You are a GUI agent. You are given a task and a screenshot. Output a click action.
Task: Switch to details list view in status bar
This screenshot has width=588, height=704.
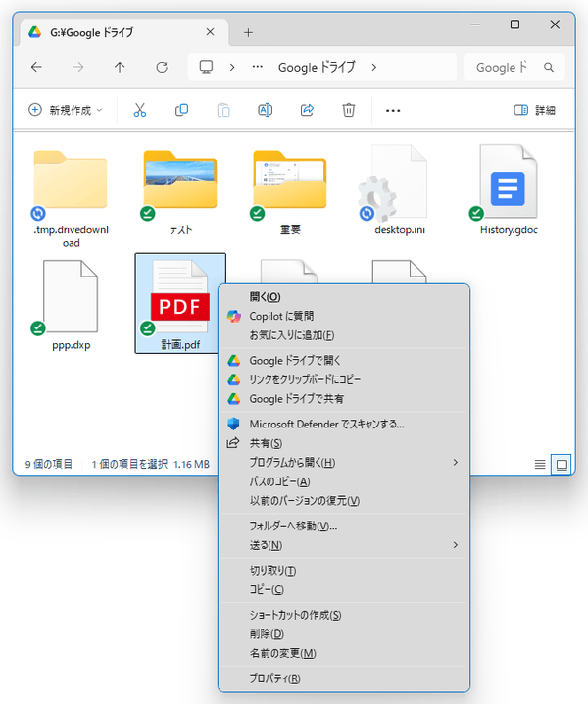540,464
